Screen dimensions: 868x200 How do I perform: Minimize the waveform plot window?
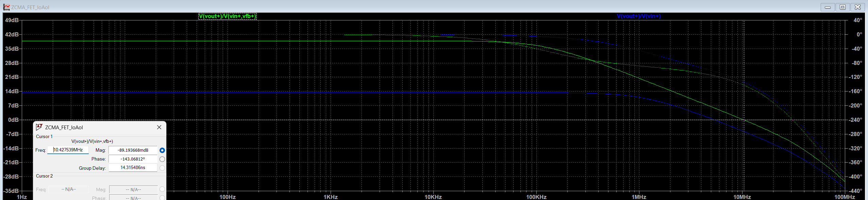coord(828,7)
